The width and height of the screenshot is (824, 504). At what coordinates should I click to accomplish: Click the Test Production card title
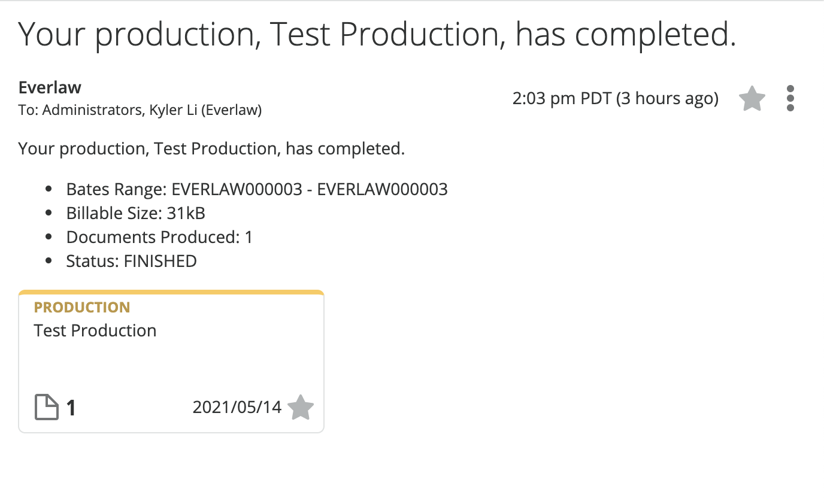coord(95,330)
